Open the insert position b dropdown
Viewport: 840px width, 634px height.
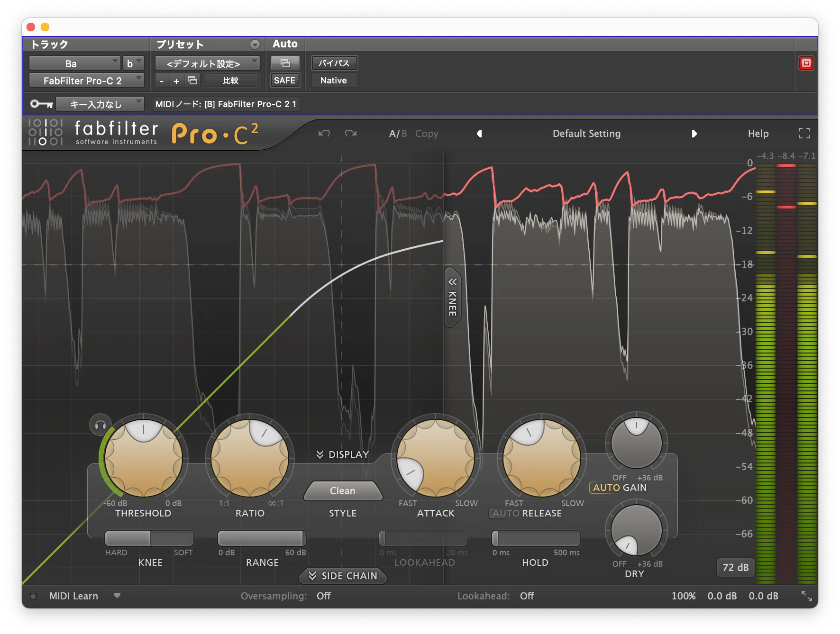pos(133,63)
